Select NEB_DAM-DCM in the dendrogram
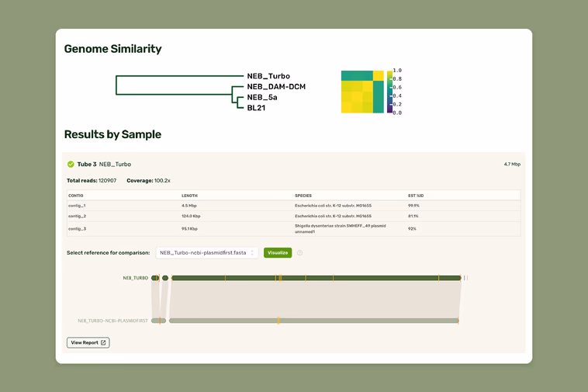Viewport: 588px width, 392px height. [x=276, y=87]
